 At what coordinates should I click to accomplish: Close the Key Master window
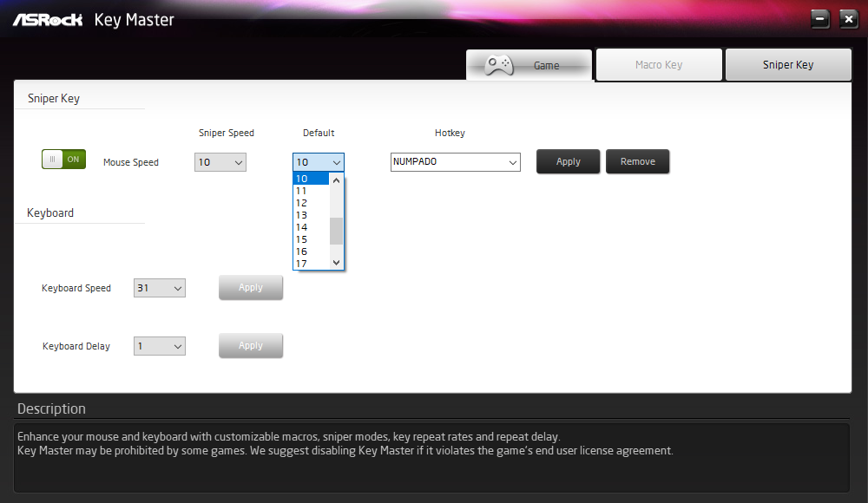point(848,19)
